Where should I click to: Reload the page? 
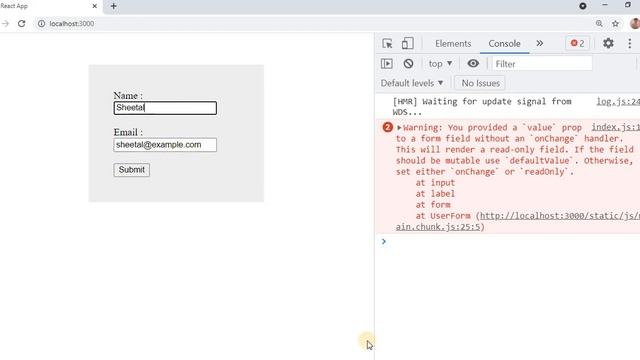point(22,24)
